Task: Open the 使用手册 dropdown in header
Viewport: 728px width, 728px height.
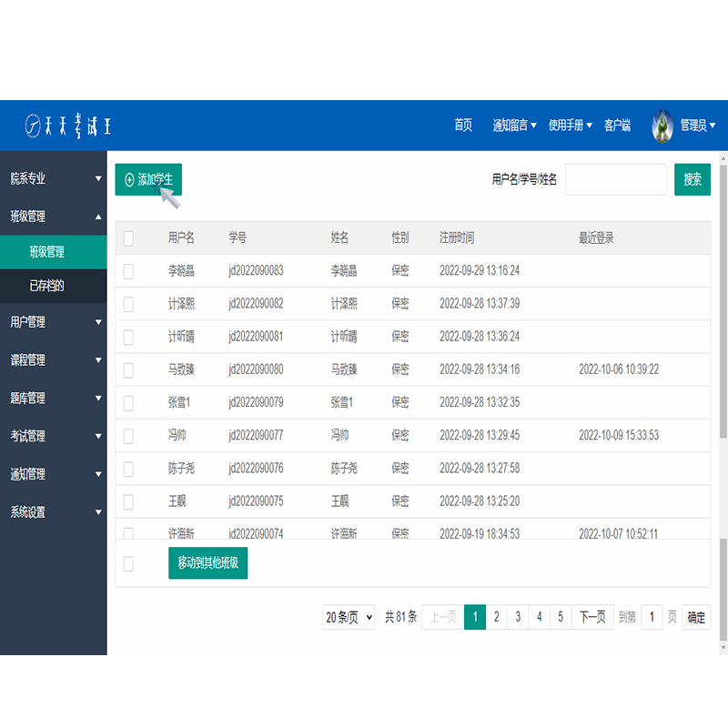Action: point(571,126)
